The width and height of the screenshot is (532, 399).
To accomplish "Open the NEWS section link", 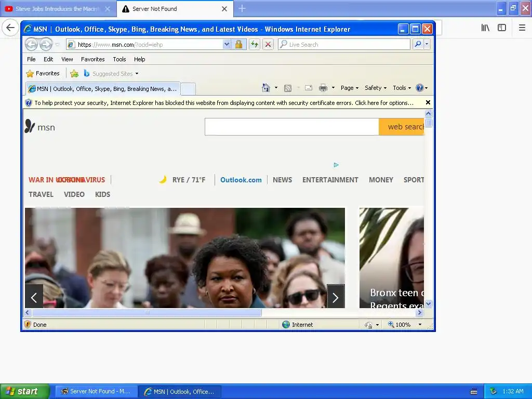I will click(282, 180).
